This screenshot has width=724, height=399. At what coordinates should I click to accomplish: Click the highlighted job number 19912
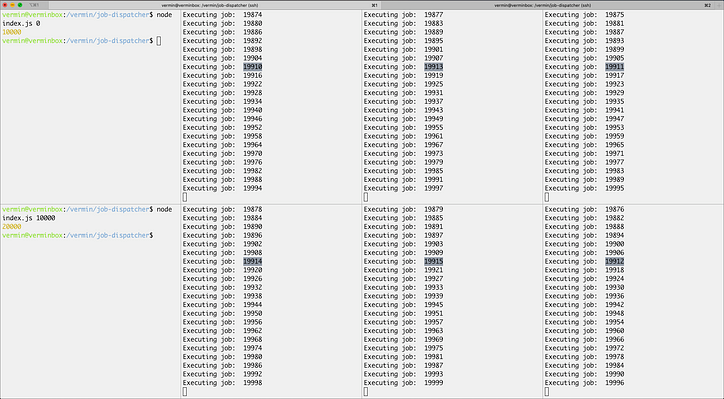(615, 261)
